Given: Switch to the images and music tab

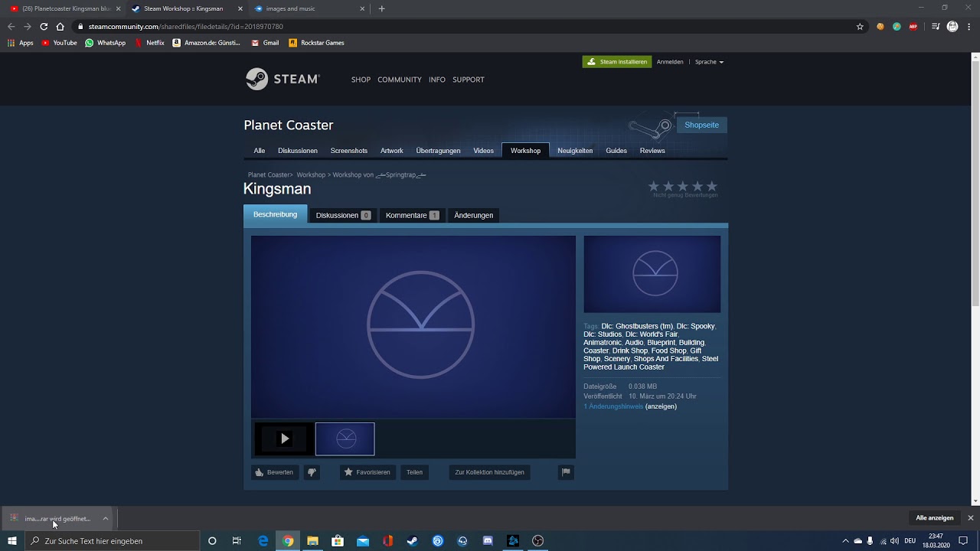Looking at the screenshot, I should [x=310, y=8].
